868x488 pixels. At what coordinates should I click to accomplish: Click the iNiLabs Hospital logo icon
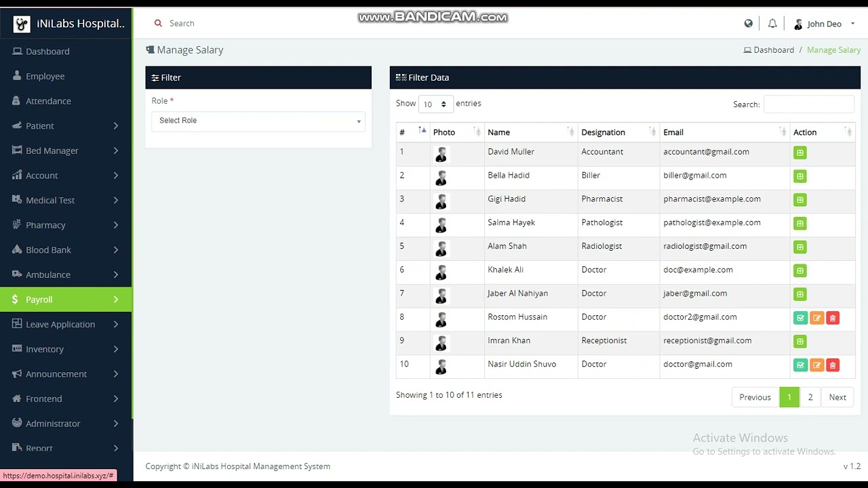click(22, 24)
